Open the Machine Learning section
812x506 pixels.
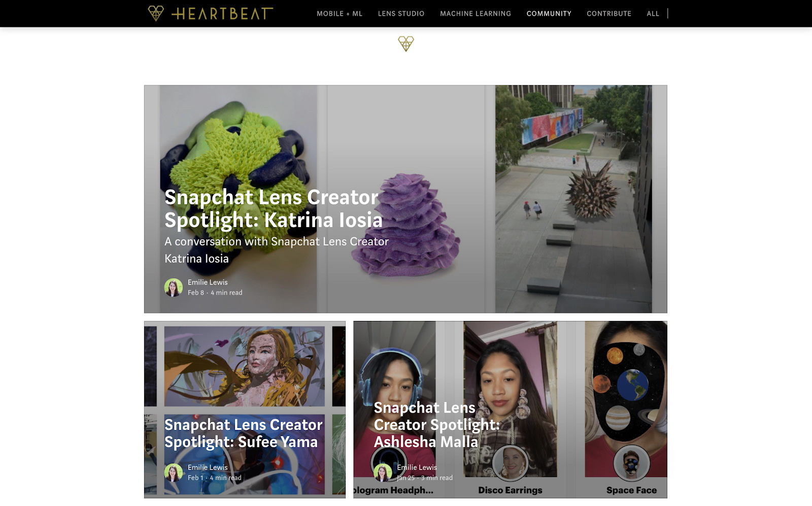pyautogui.click(x=476, y=14)
